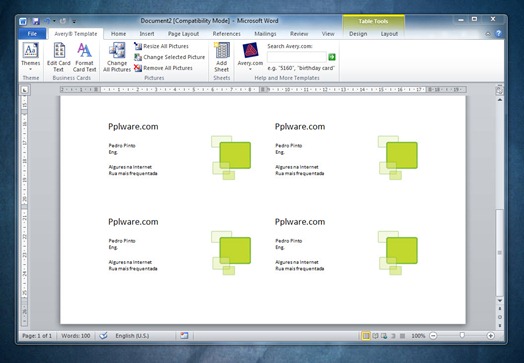Switch to Draft view
This screenshot has height=363, width=524.
pos(402,336)
